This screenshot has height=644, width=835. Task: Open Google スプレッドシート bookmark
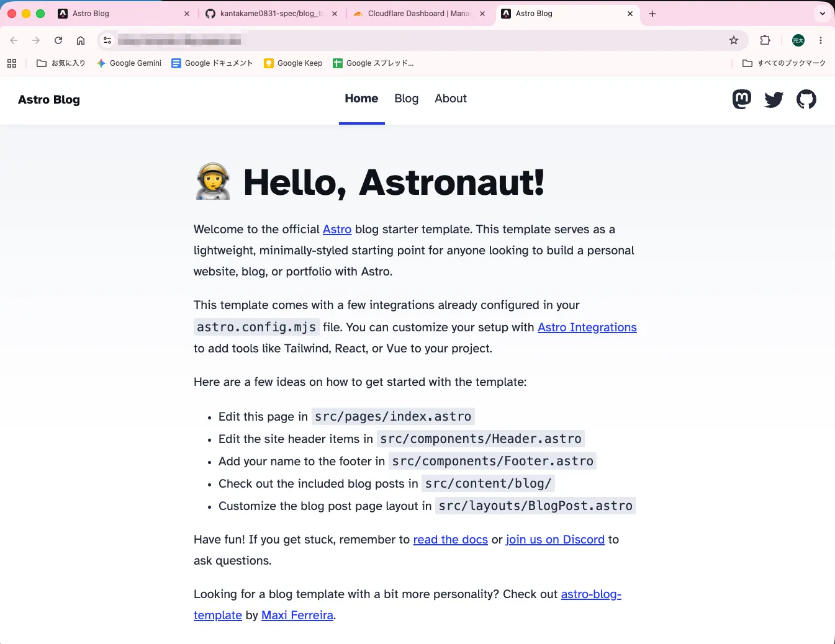(373, 63)
